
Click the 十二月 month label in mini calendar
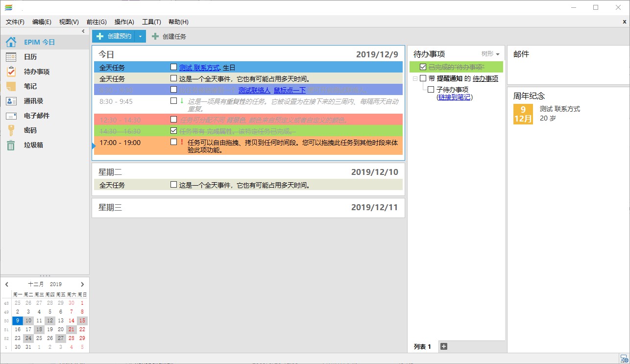pos(36,284)
